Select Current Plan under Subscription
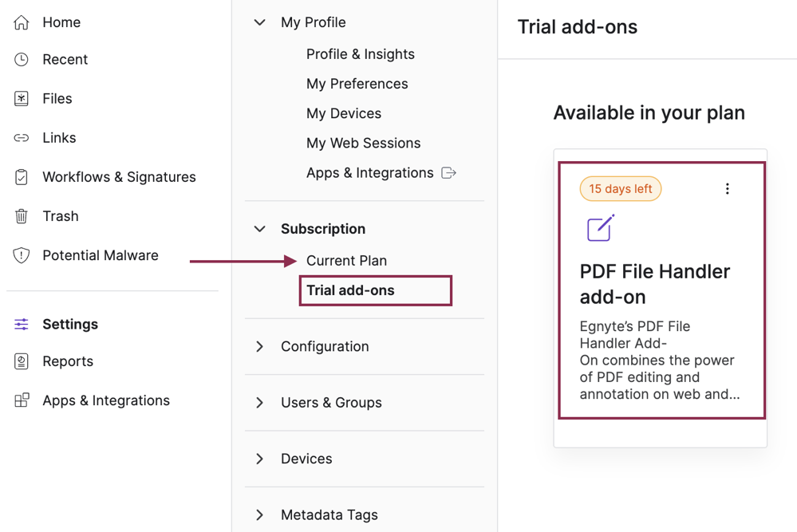 pyautogui.click(x=347, y=261)
